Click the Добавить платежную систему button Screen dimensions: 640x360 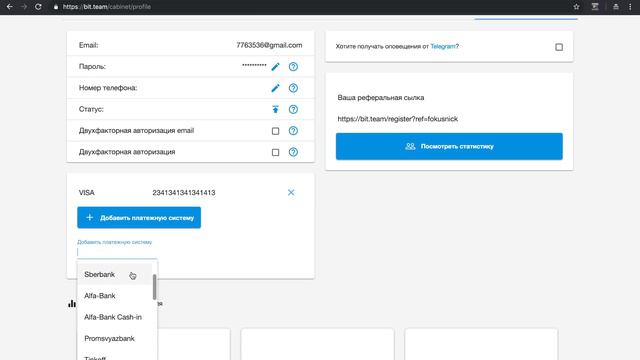139,218
